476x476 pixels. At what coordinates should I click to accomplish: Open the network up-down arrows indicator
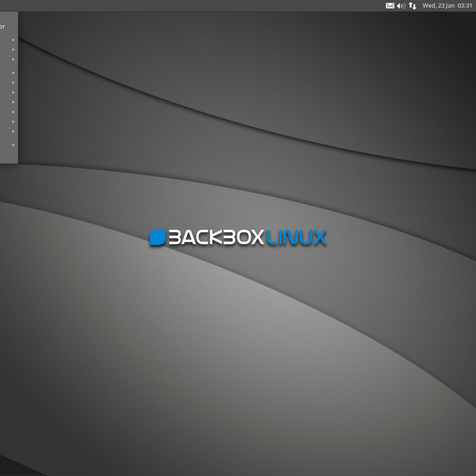pyautogui.click(x=412, y=6)
